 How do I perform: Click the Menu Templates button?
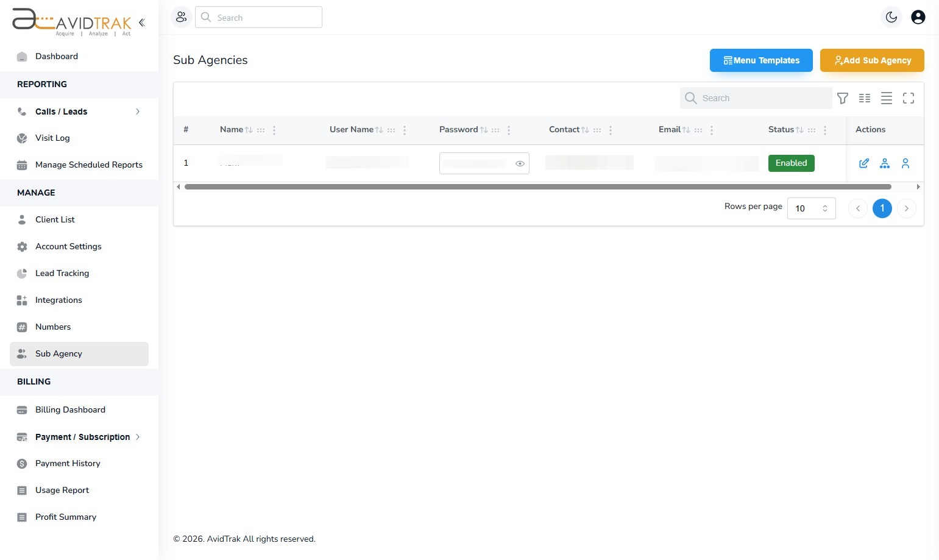(x=761, y=60)
